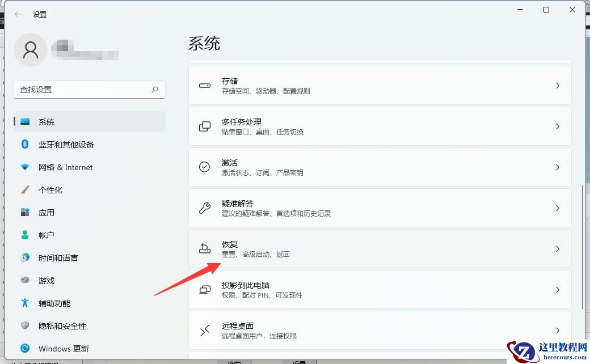Open the 多任务处理 card via its arrow
Image resolution: width=590 pixels, height=364 pixels.
tap(557, 126)
